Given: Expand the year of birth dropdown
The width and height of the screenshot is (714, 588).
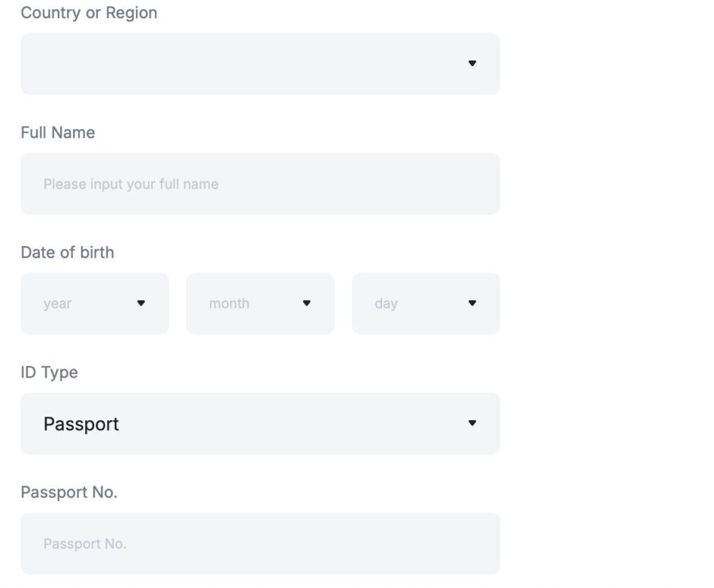Looking at the screenshot, I should pos(95,303).
